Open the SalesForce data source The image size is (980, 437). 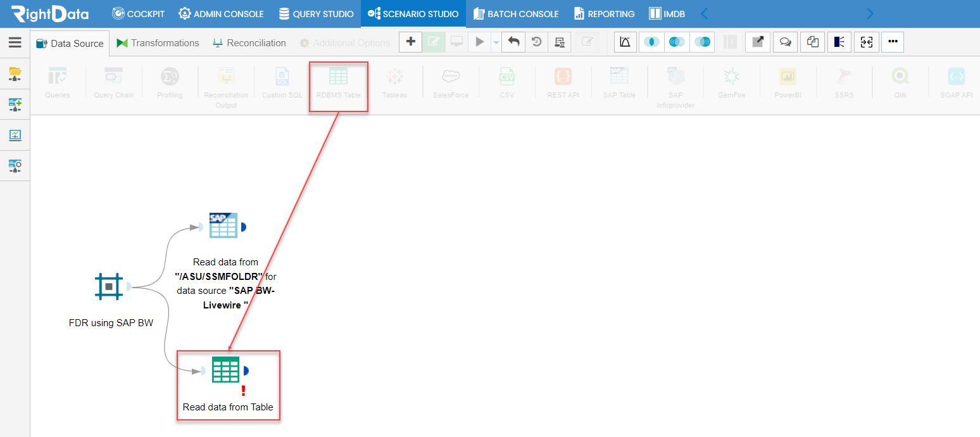(450, 82)
